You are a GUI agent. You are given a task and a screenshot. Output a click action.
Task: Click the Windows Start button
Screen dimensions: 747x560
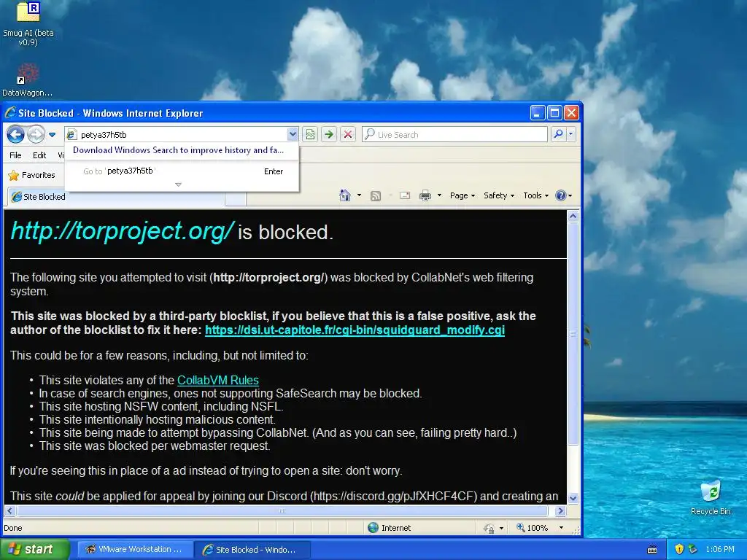34,549
